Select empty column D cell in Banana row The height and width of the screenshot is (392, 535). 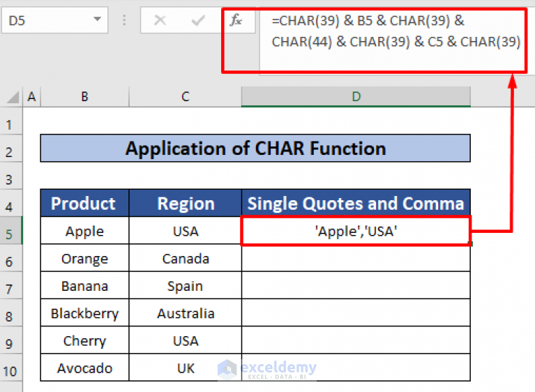(356, 285)
